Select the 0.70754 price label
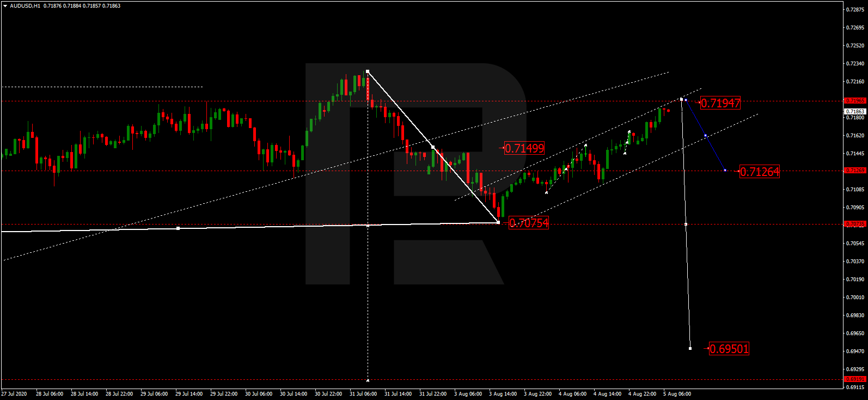 [x=528, y=223]
